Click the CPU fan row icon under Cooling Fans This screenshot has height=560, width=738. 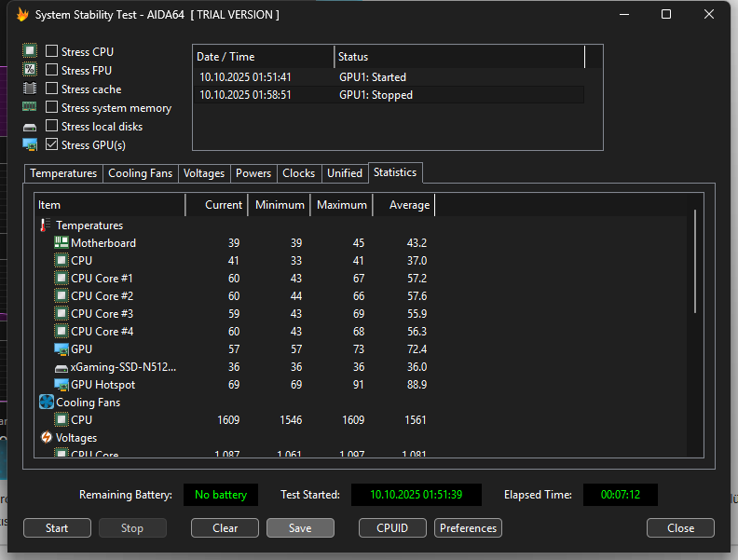click(61, 419)
